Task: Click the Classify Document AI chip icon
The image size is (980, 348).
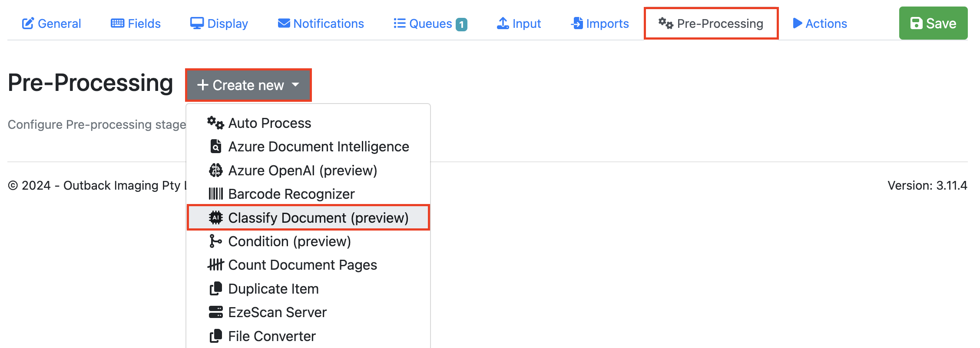Action: (x=215, y=217)
